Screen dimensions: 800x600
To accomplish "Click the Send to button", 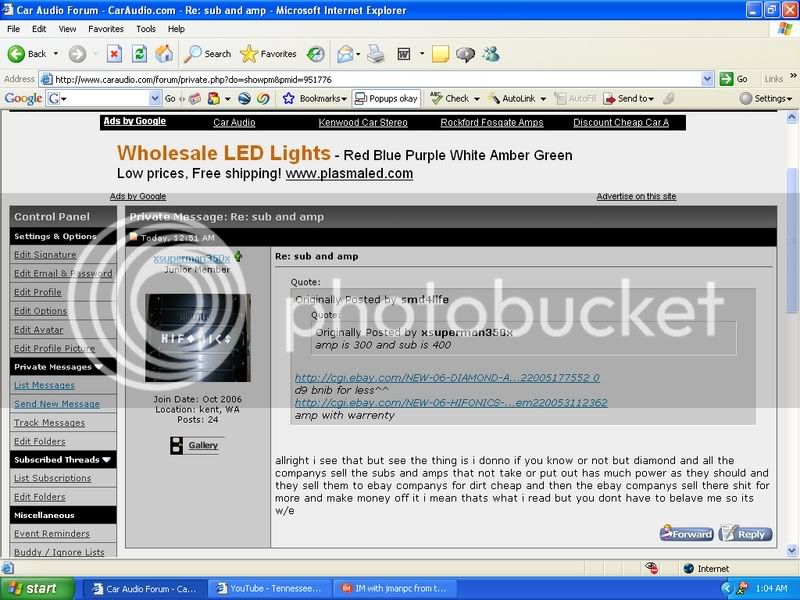I will tap(629, 98).
